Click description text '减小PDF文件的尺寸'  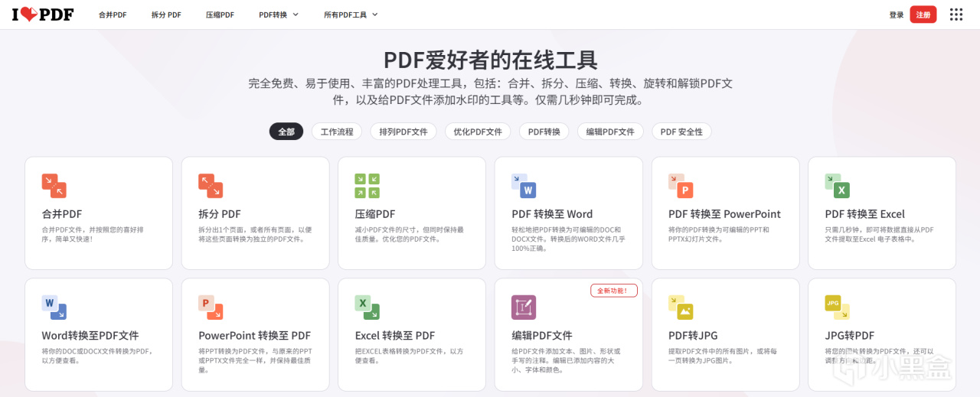coord(386,229)
